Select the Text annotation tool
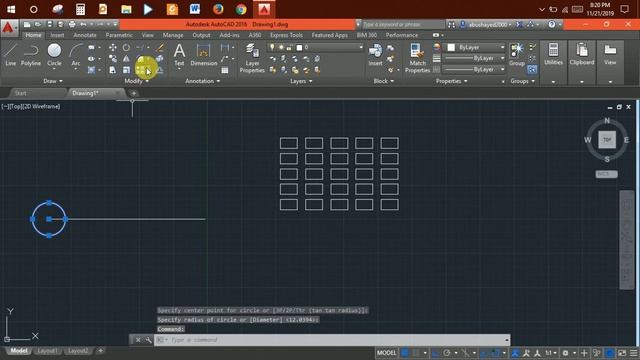 point(179,55)
